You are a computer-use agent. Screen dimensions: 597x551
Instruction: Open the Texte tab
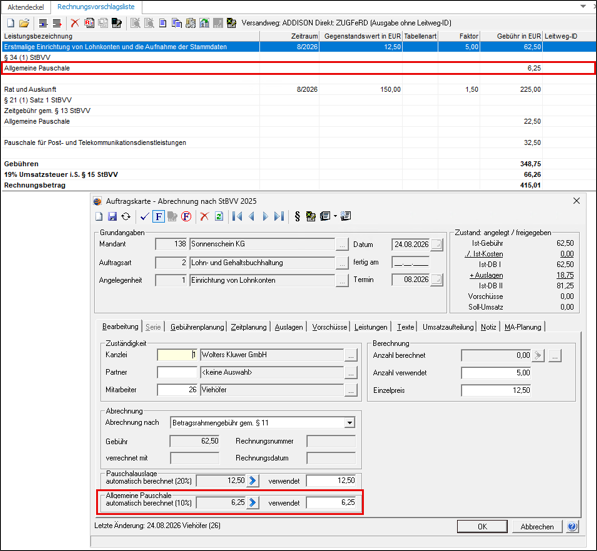[405, 327]
